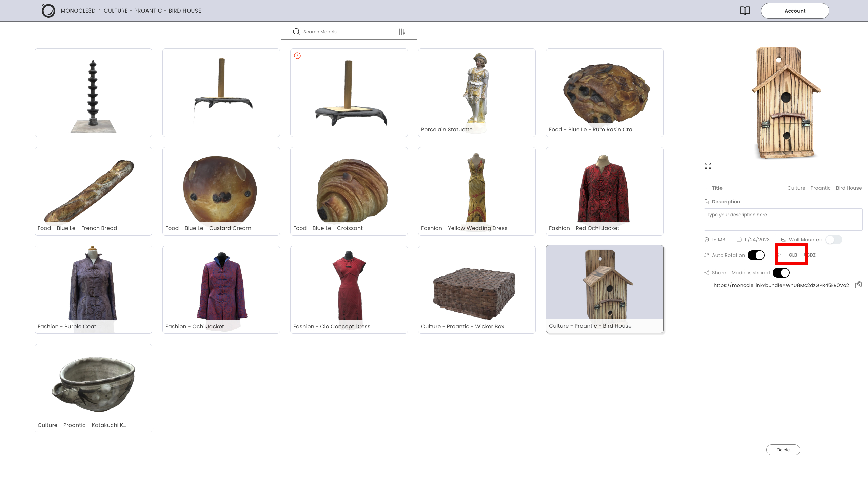Click the Share icon in details panel
Viewport: 868px width, 488px height.
[707, 273]
